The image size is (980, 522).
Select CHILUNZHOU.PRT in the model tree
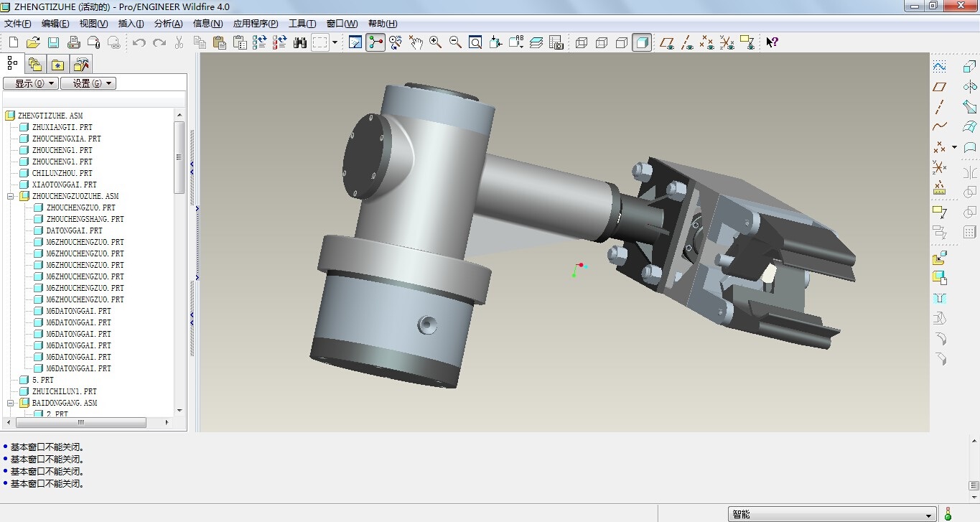[62, 173]
